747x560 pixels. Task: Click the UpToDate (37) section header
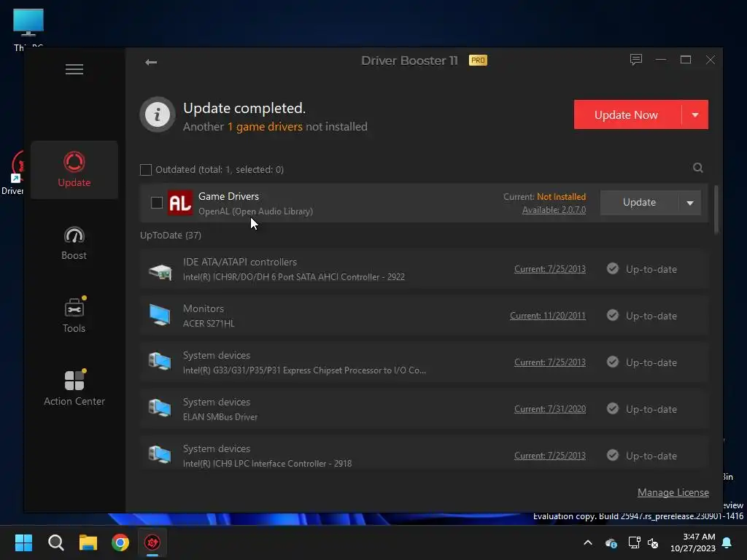(171, 236)
